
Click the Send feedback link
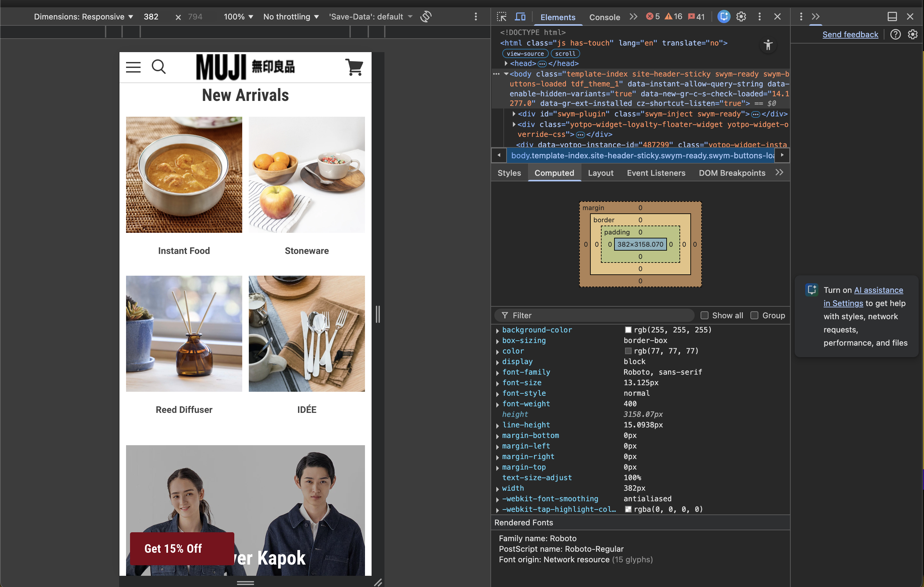(850, 35)
